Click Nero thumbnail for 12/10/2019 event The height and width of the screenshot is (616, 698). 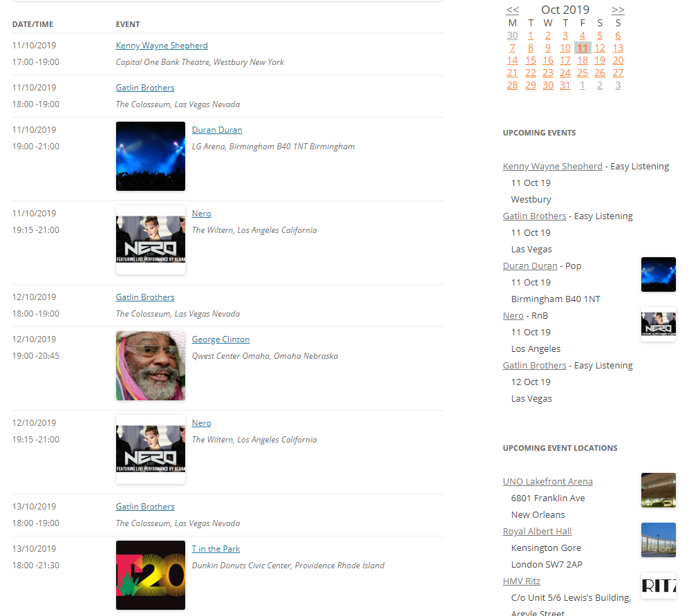tap(151, 449)
